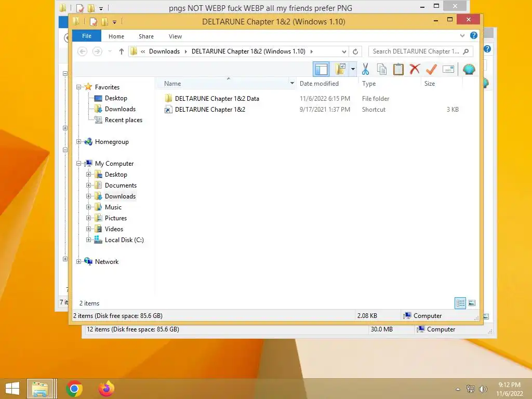This screenshot has height=399, width=532.
Task: Open the folder options toolbar icon
Action: [340, 69]
